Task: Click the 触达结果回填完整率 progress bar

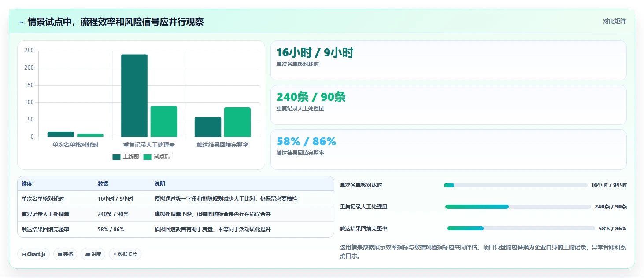Action: pyautogui.click(x=521, y=228)
